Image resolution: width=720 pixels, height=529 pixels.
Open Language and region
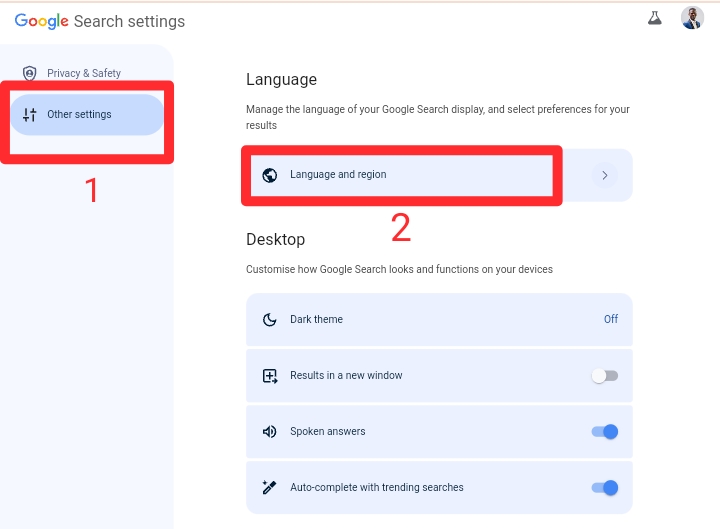(439, 175)
